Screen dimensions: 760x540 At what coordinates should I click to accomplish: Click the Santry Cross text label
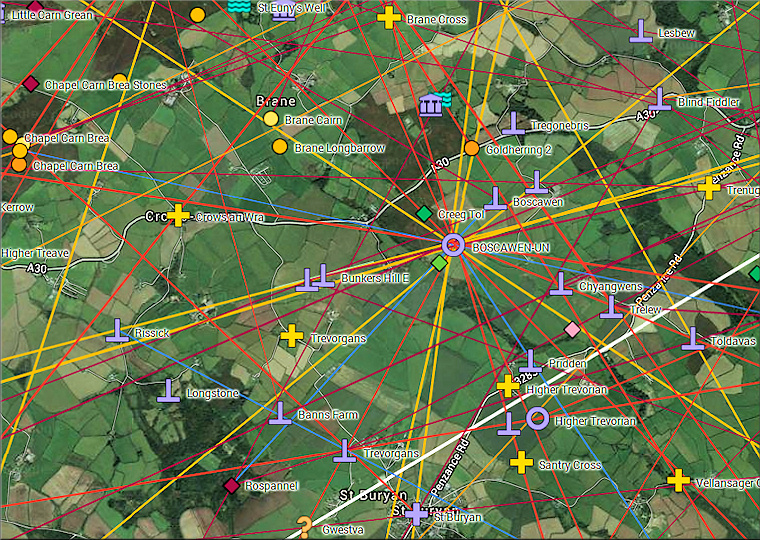coord(570,465)
